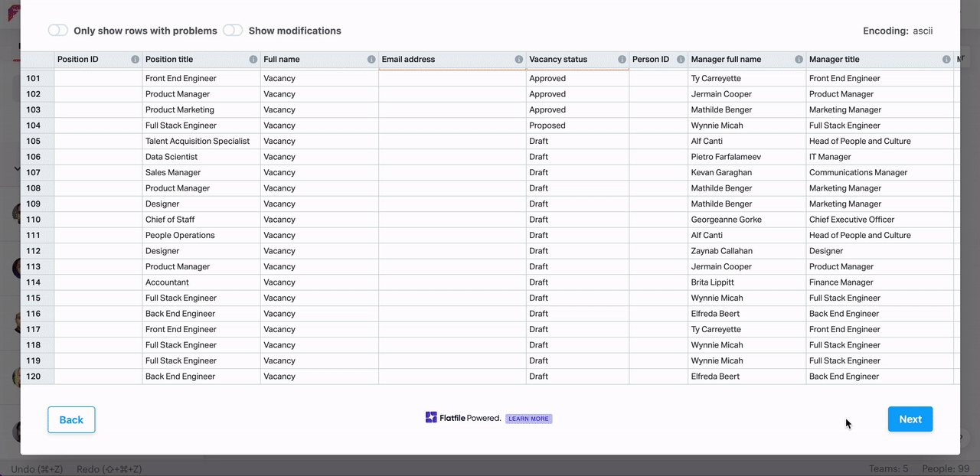Click the Manager full name column header

pos(747,60)
